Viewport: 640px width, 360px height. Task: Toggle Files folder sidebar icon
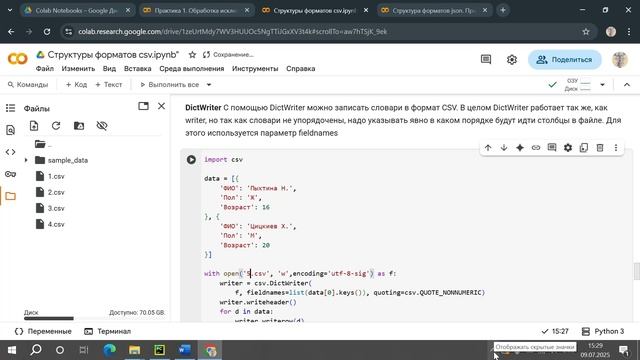(x=10, y=196)
